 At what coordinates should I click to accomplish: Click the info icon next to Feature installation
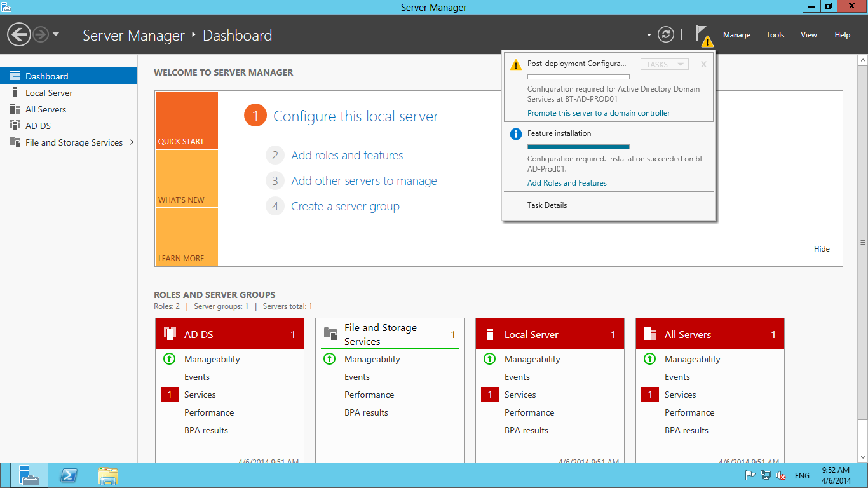point(515,134)
